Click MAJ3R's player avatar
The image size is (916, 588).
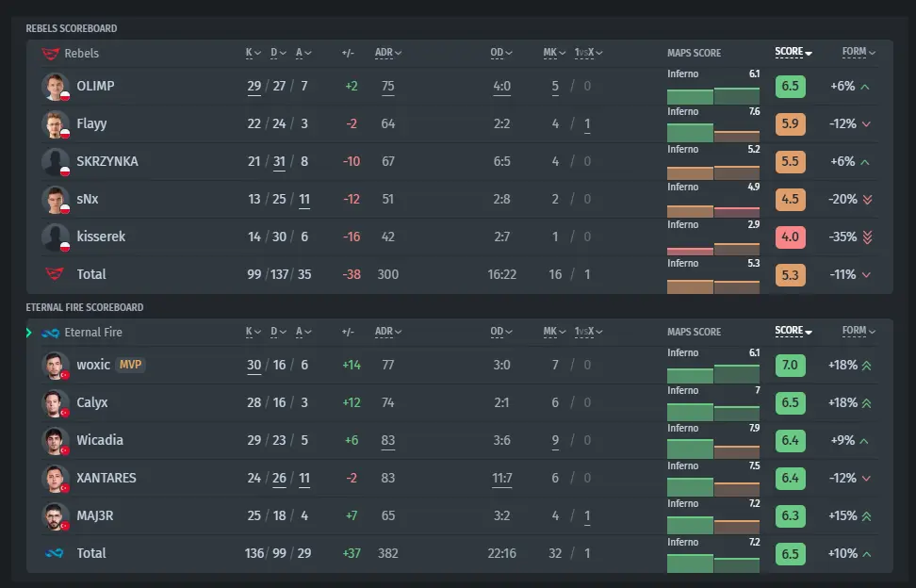point(56,515)
